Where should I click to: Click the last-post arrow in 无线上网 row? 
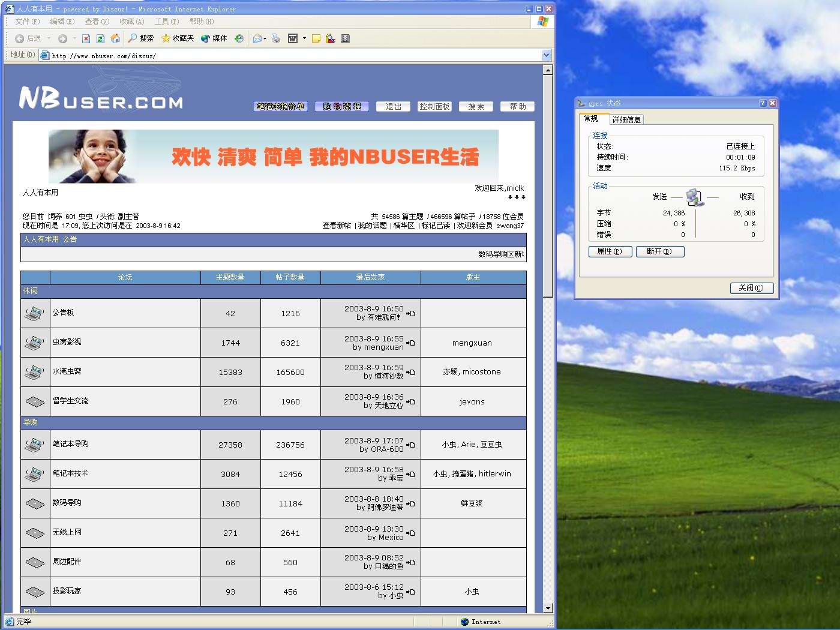click(410, 533)
